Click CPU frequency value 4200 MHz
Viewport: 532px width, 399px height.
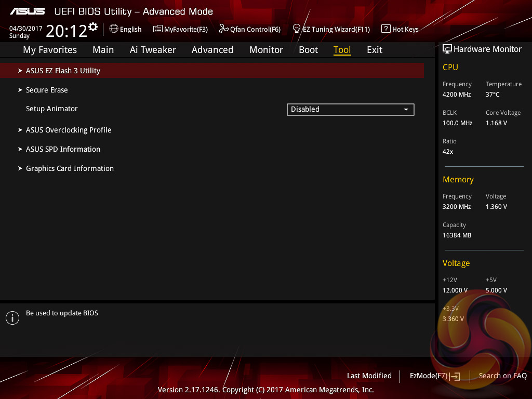[457, 95]
